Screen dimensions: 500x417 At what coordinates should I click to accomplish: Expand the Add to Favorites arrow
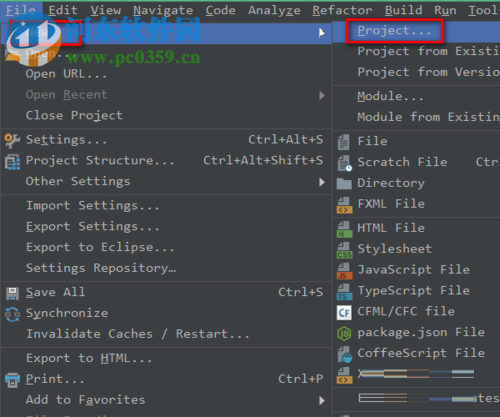click(321, 400)
